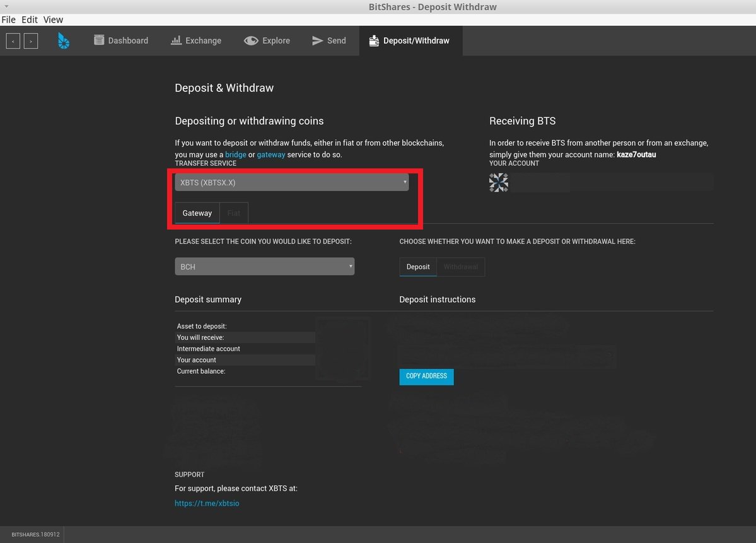Click the 'BitShares - Deposit Withdraw' window title
The height and width of the screenshot is (543, 756).
tap(433, 7)
